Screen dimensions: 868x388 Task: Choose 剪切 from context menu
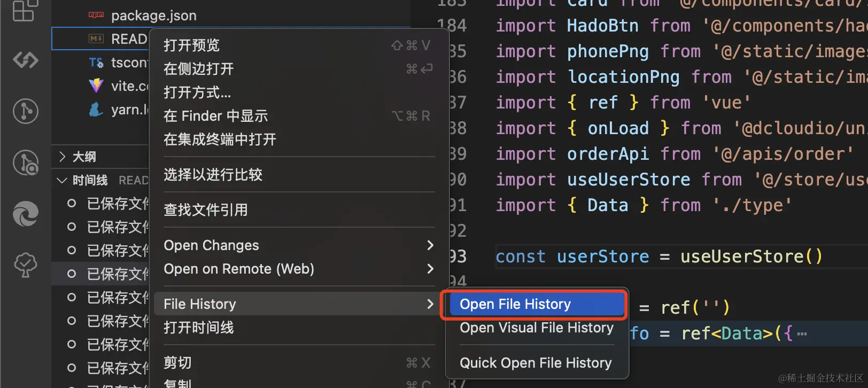pyautogui.click(x=299, y=363)
